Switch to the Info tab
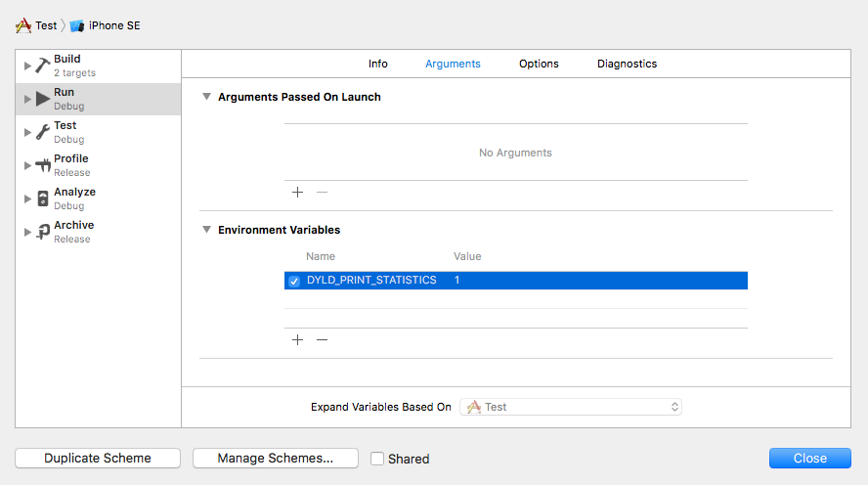Viewport: 868px width, 485px height. (378, 64)
